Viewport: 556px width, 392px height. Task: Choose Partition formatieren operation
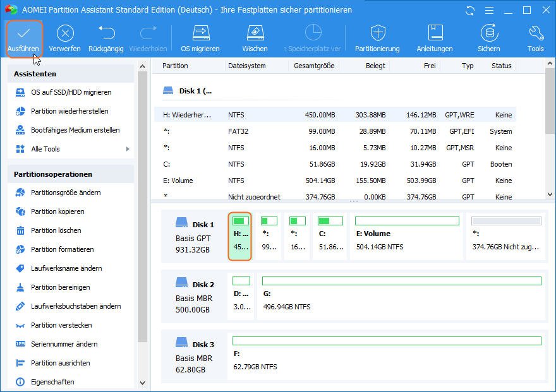71,249
